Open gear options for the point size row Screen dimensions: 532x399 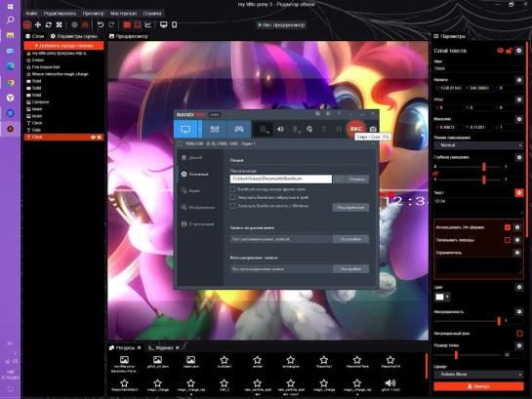point(518,345)
